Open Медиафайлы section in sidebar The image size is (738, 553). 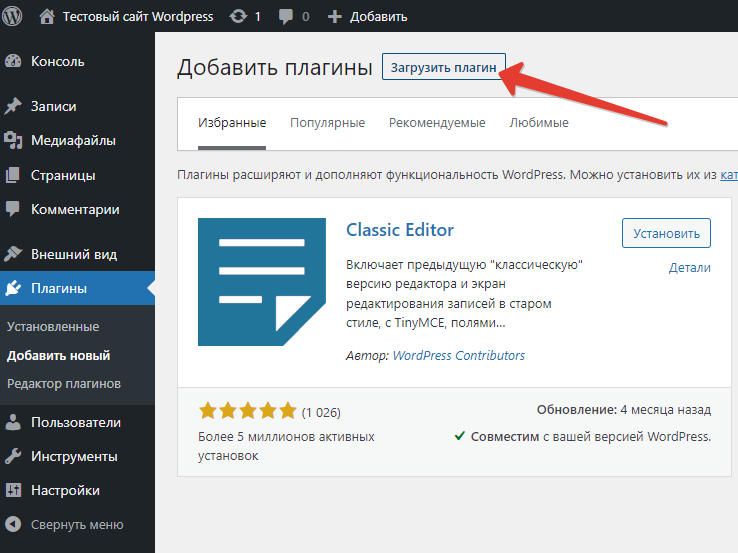[73, 140]
